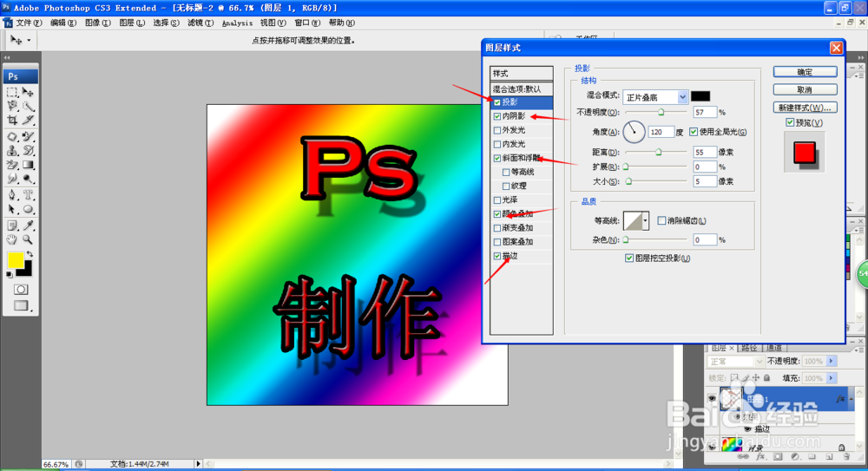
Task: Click 新建样式(W)... button
Action: coord(805,108)
